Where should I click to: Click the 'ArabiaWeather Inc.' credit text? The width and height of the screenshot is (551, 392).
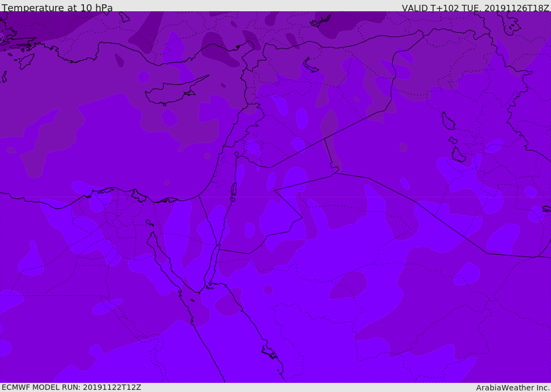(513, 388)
